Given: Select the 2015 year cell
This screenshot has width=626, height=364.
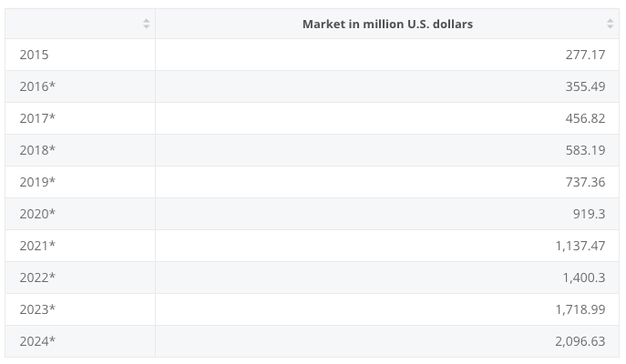Looking at the screenshot, I should click(x=35, y=55).
